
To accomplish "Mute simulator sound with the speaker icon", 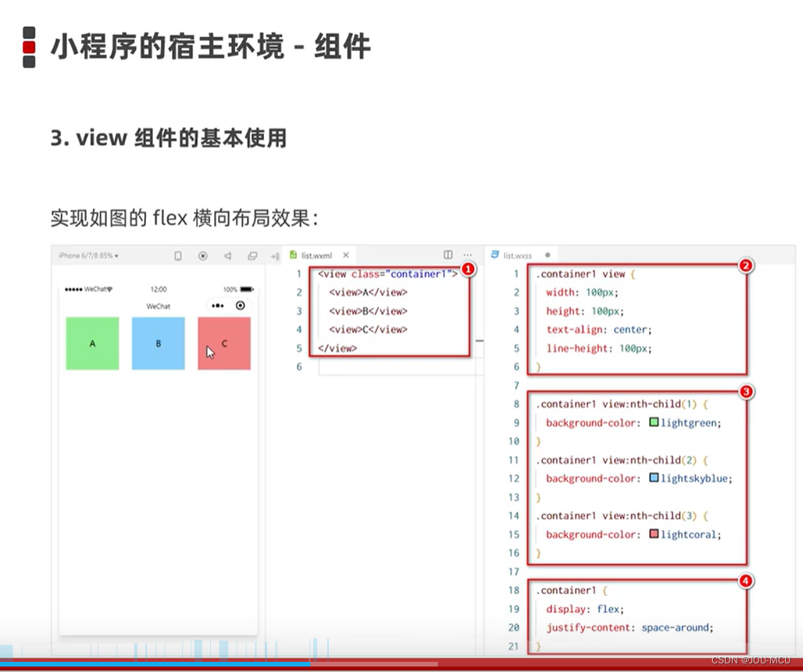I will tap(227, 255).
